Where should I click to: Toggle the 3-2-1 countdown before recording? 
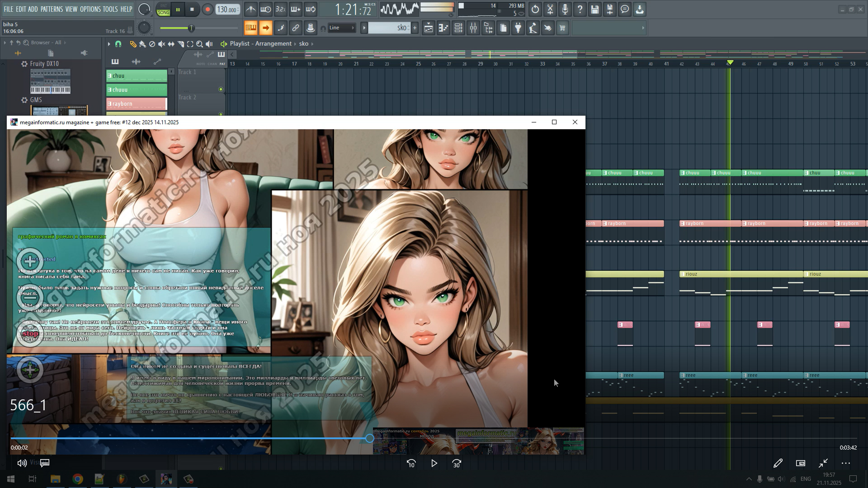(281, 9)
